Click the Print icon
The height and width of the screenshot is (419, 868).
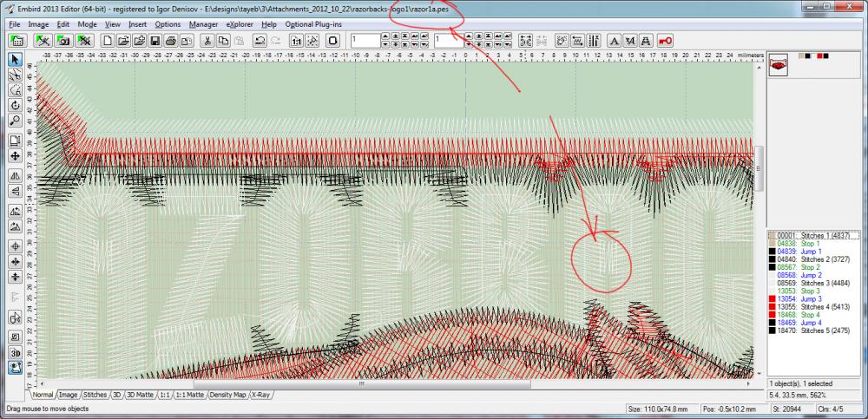tap(171, 41)
